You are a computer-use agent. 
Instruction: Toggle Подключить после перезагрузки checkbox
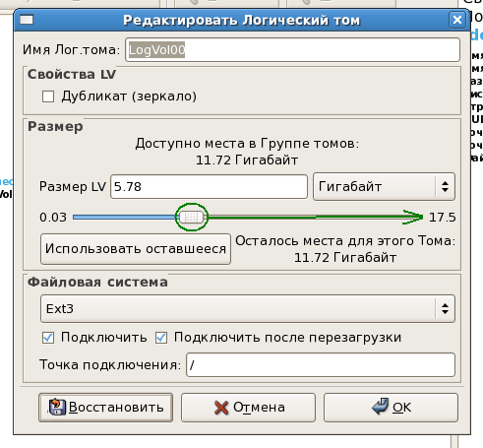pos(161,338)
